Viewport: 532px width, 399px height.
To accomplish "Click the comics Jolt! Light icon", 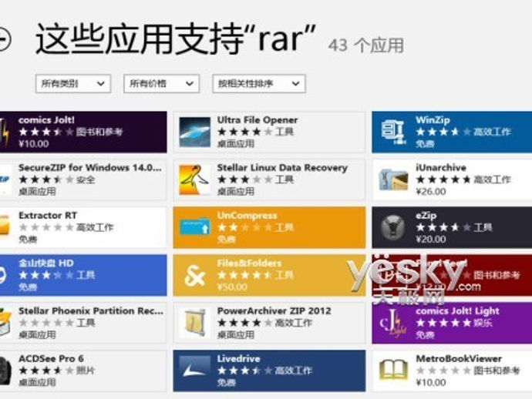I will pyautogui.click(x=393, y=323).
